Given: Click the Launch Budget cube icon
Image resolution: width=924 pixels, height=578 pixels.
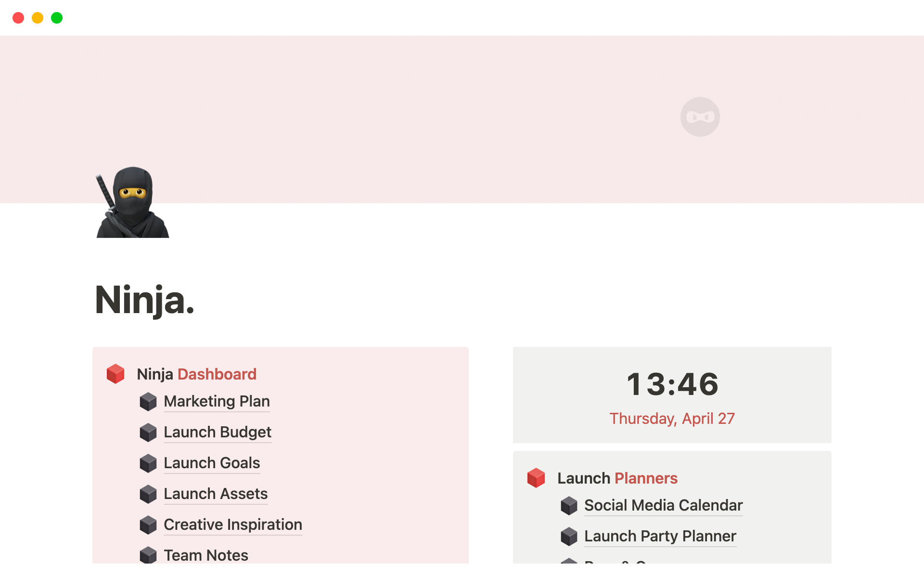Looking at the screenshot, I should coord(148,432).
